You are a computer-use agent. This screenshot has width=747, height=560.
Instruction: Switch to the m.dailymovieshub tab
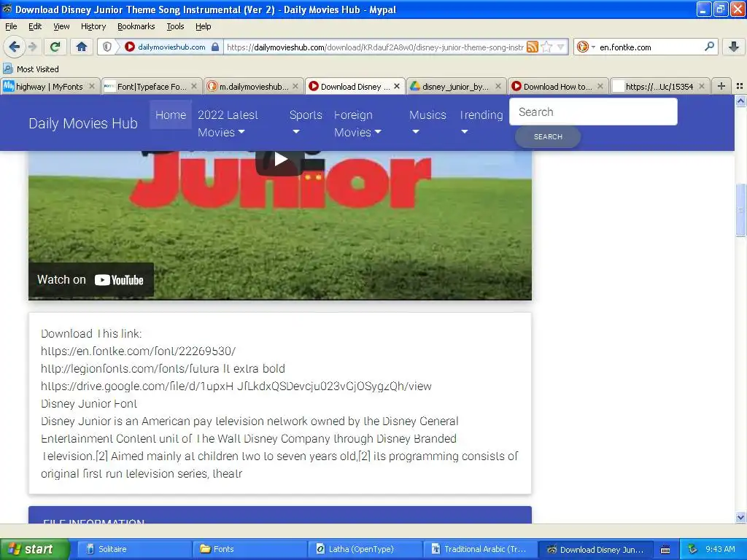(x=253, y=86)
